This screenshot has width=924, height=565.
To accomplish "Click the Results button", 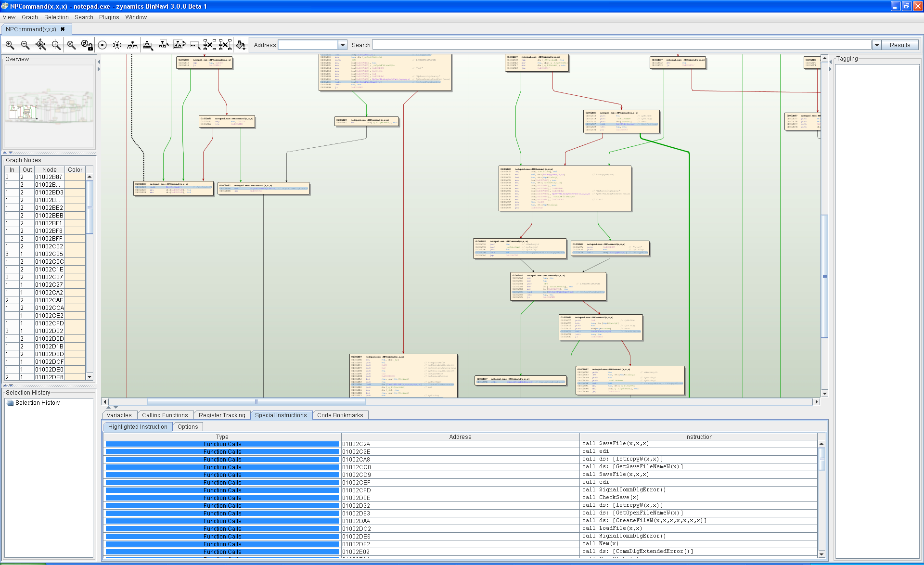I will [899, 45].
